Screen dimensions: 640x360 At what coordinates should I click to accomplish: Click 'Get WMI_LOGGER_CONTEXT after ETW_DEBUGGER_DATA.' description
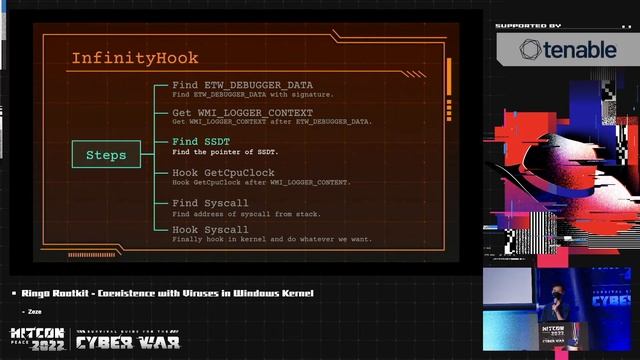coord(272,122)
